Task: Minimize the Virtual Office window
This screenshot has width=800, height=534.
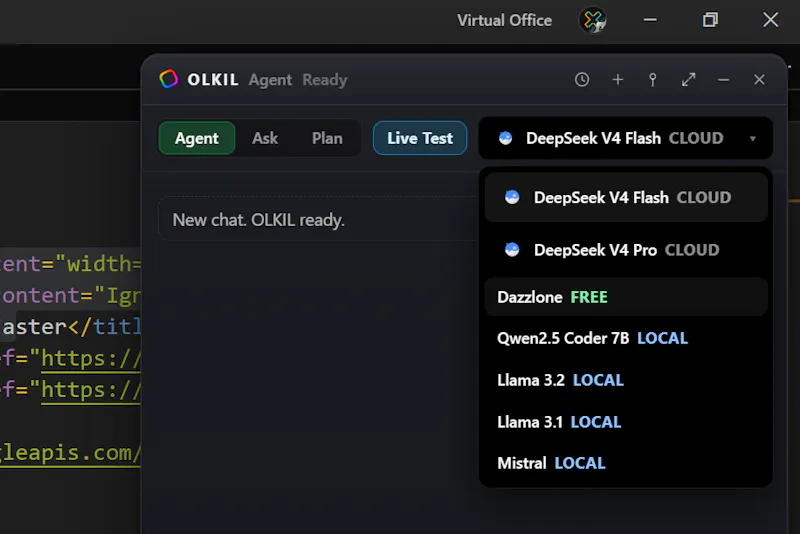Action: point(650,20)
